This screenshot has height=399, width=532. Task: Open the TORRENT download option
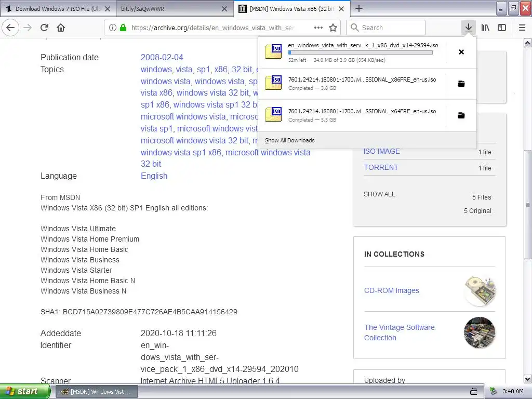(381, 167)
